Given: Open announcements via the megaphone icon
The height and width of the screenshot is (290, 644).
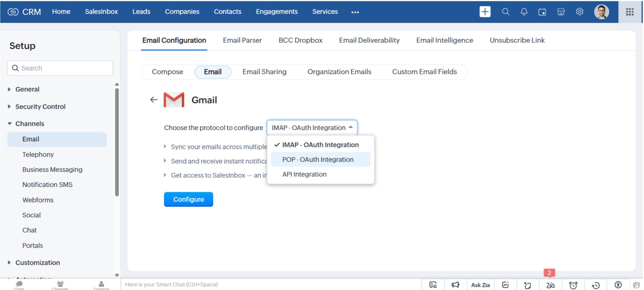Looking at the screenshot, I should pos(456,284).
